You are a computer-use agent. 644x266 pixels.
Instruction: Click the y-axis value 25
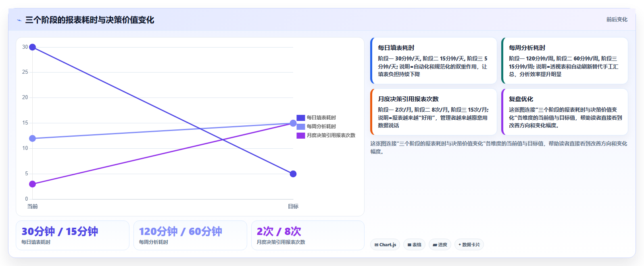25,72
